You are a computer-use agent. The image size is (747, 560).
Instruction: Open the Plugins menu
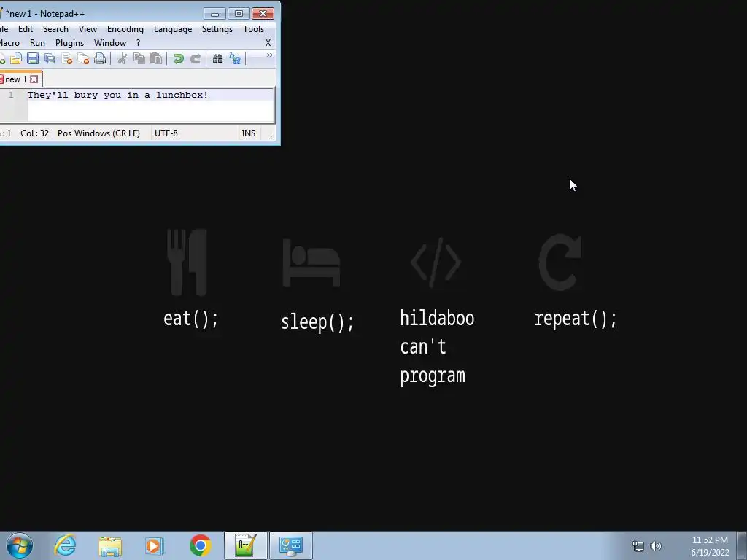coord(69,43)
